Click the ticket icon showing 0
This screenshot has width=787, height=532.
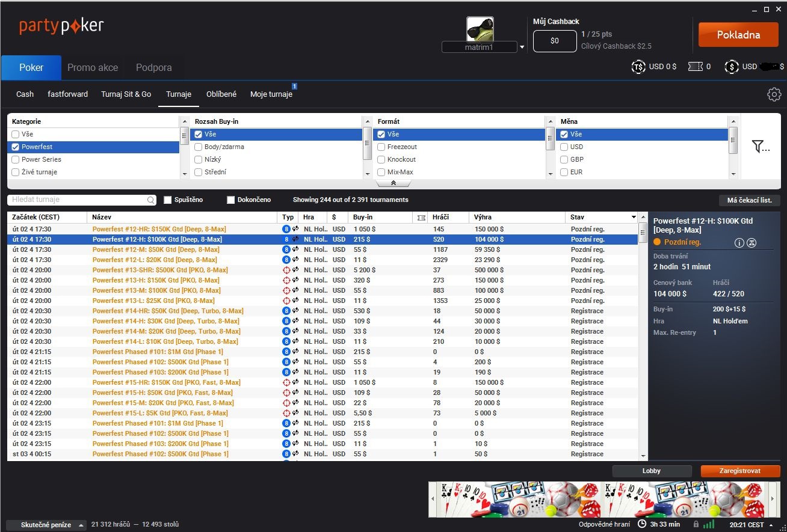coord(695,67)
